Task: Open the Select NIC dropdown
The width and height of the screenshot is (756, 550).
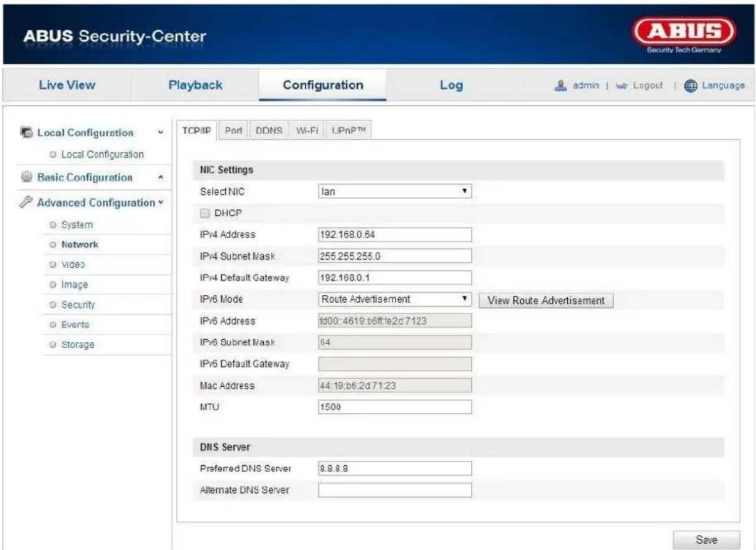Action: pos(394,191)
